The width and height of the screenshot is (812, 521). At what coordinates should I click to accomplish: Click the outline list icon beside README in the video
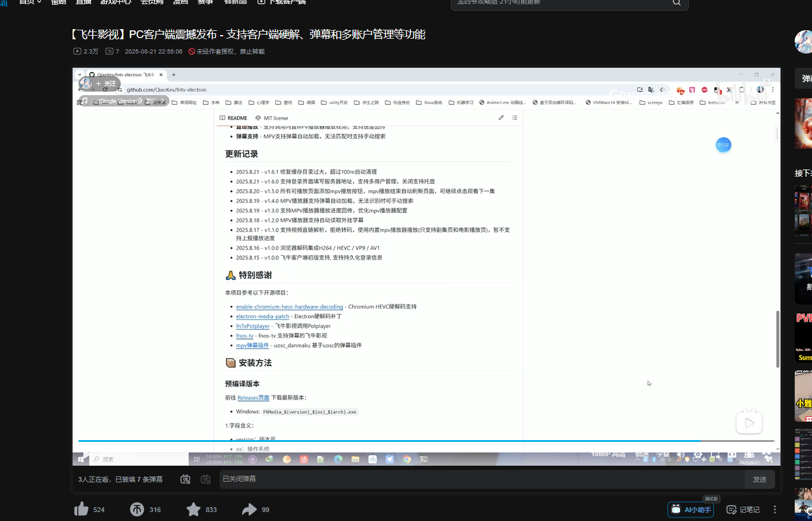pos(515,118)
